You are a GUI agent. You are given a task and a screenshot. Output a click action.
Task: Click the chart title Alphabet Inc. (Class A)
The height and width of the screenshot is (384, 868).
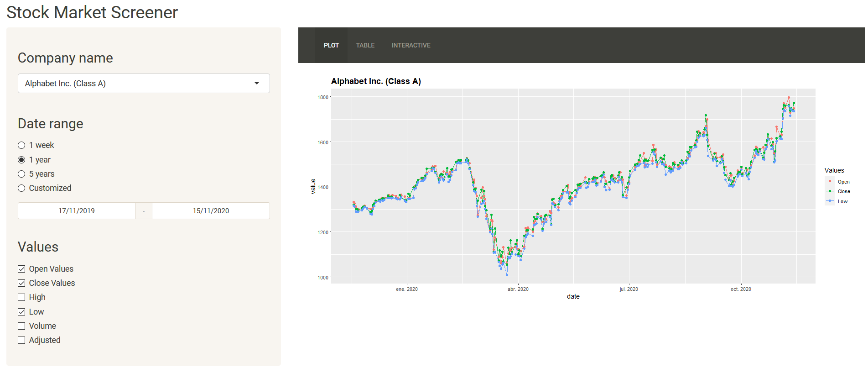coord(376,81)
